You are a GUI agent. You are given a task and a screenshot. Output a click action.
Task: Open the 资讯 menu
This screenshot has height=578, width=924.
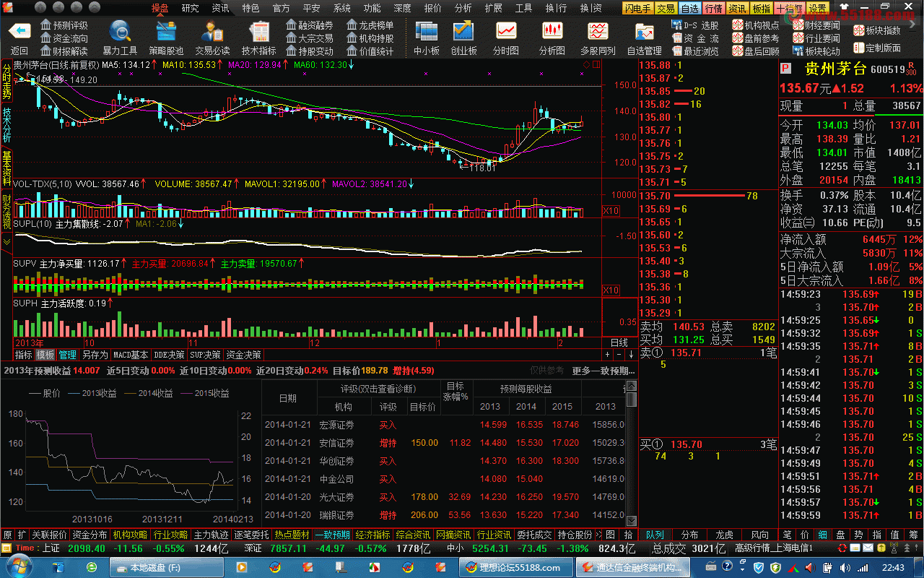pos(220,9)
